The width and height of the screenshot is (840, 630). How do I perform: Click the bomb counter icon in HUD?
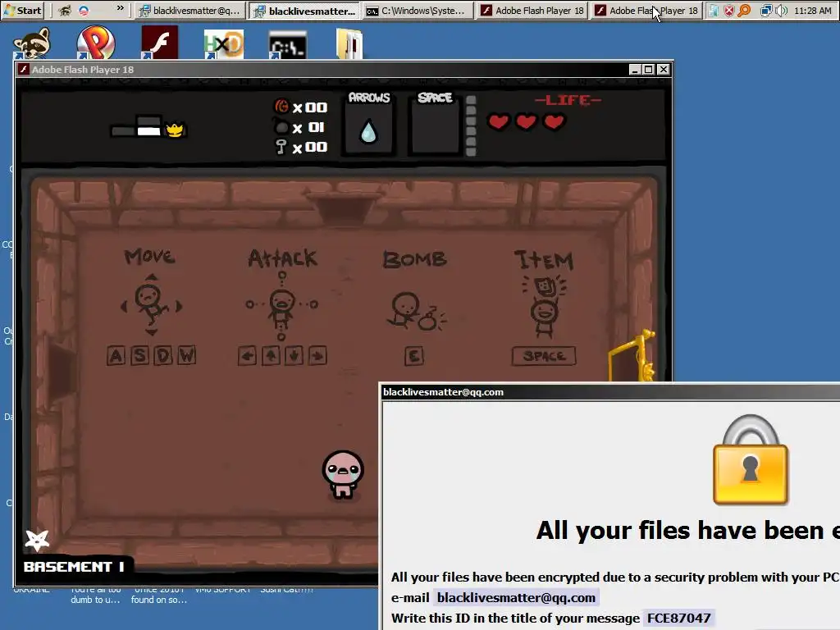click(x=281, y=127)
